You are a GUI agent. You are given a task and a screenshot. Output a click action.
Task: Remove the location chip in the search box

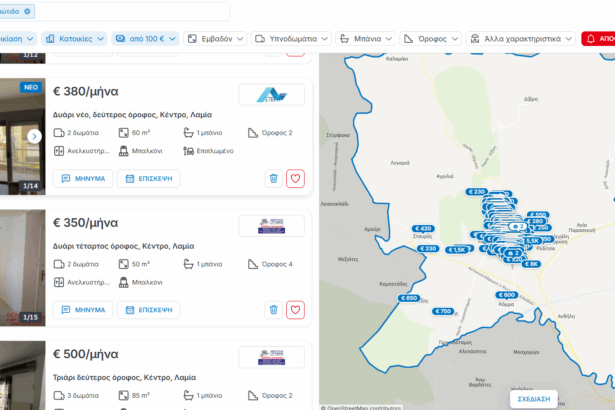pos(27,12)
